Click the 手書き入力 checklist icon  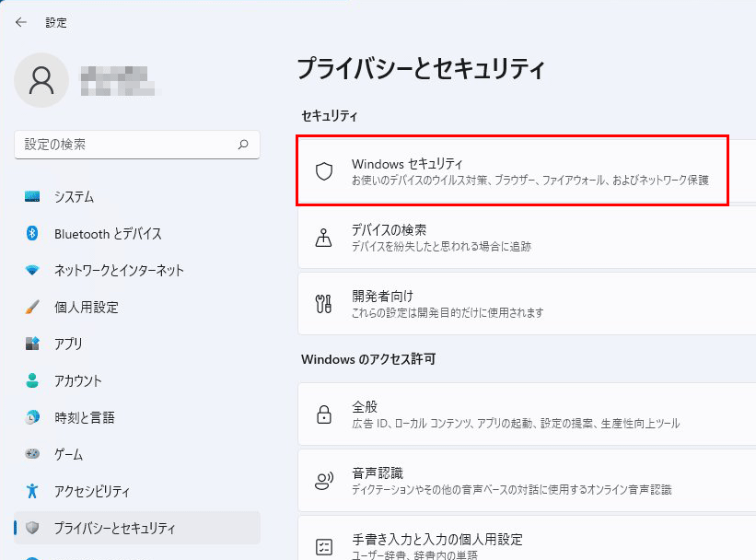tap(324, 546)
